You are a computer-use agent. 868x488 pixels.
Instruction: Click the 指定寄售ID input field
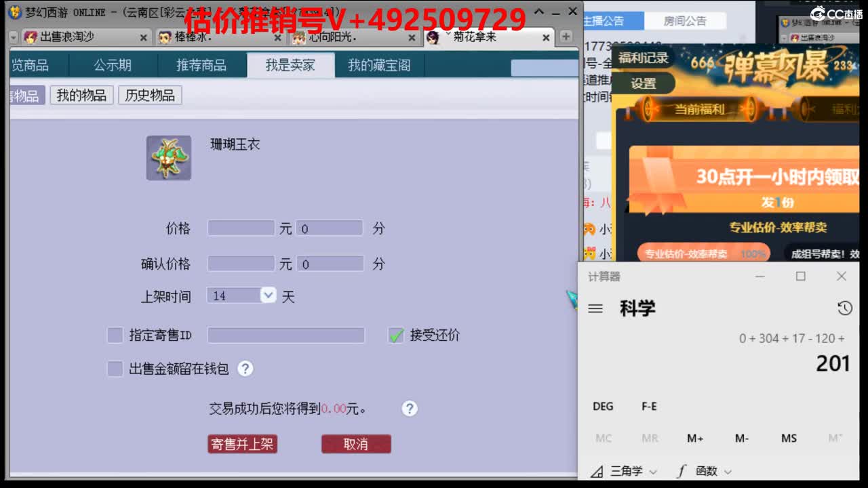pos(286,335)
